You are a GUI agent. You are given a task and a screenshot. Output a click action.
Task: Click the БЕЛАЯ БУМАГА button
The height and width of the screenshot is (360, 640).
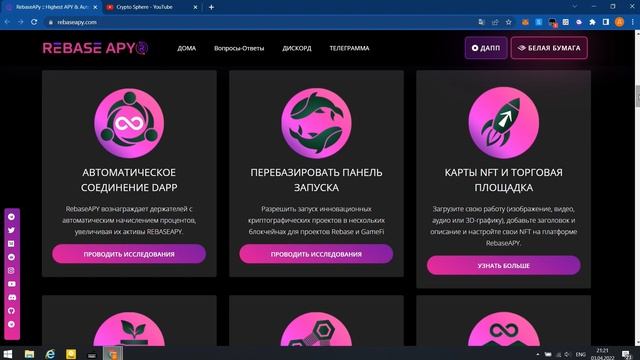pyautogui.click(x=549, y=48)
